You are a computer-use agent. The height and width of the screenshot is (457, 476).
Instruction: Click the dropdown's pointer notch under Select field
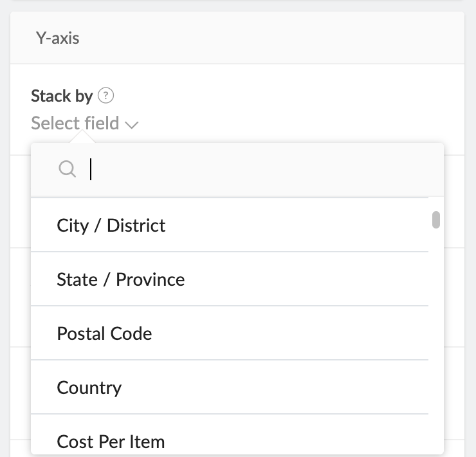pos(85,138)
